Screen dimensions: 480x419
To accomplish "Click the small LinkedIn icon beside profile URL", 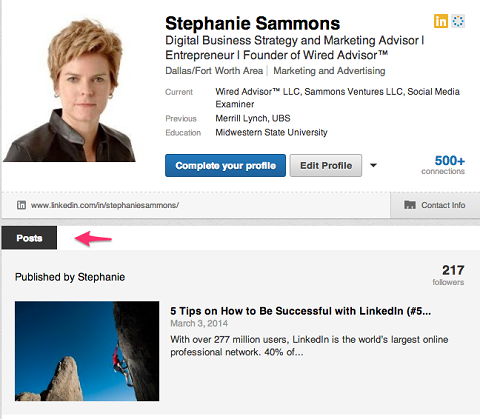I will pos(21,205).
